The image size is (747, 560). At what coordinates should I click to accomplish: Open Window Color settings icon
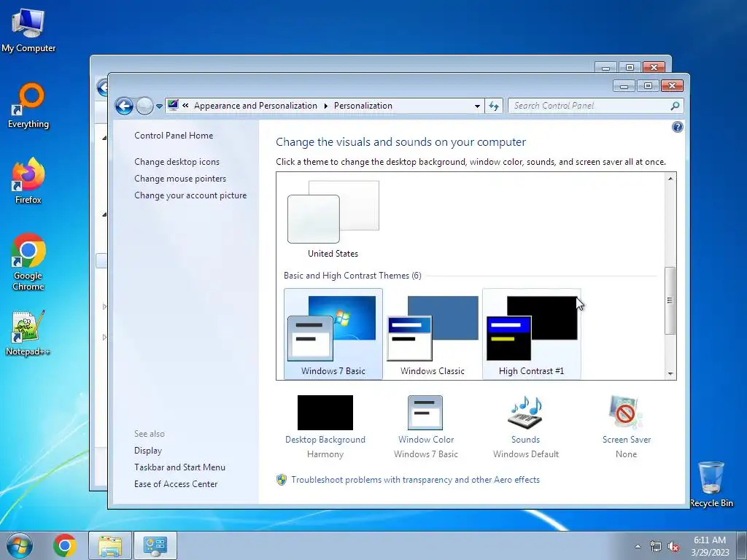[x=425, y=413]
